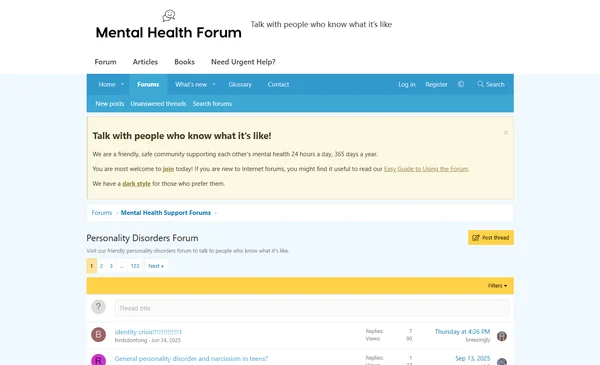600x365 pixels.
Task: Open the Sep 13, 2025 latest post
Action: [x=473, y=358]
